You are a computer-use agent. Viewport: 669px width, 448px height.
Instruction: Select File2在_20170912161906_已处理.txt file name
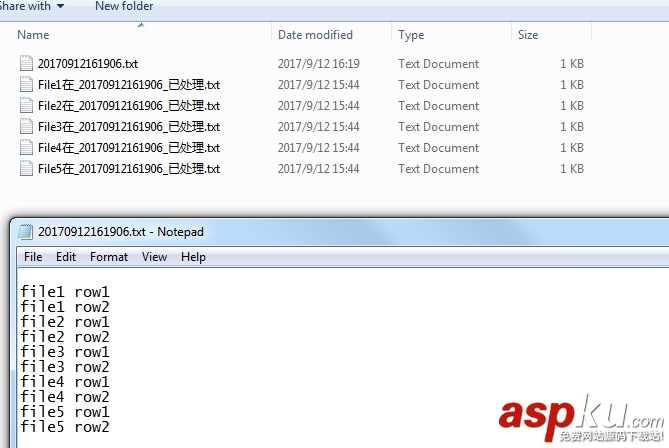129,105
